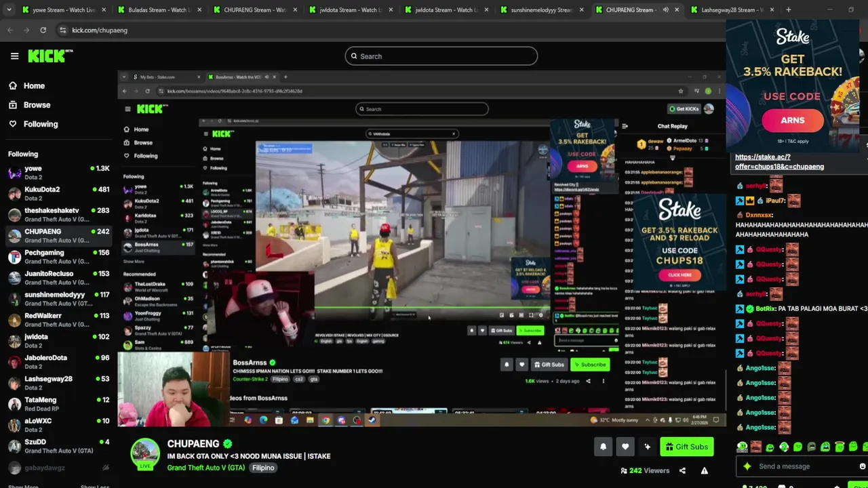Open SzuDD channel in sidebar

(58, 445)
